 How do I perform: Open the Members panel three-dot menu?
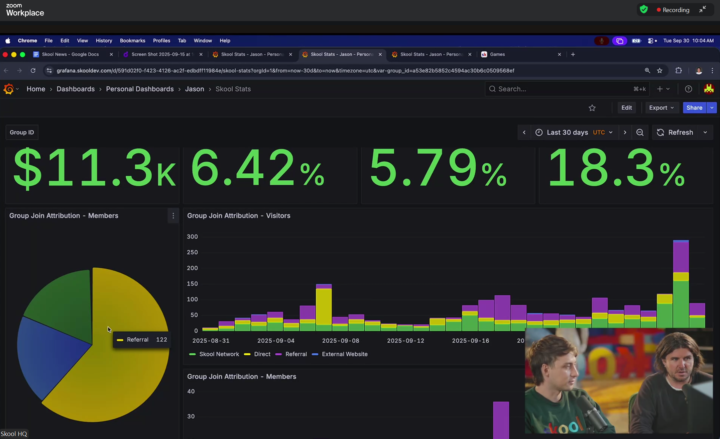pyautogui.click(x=173, y=215)
